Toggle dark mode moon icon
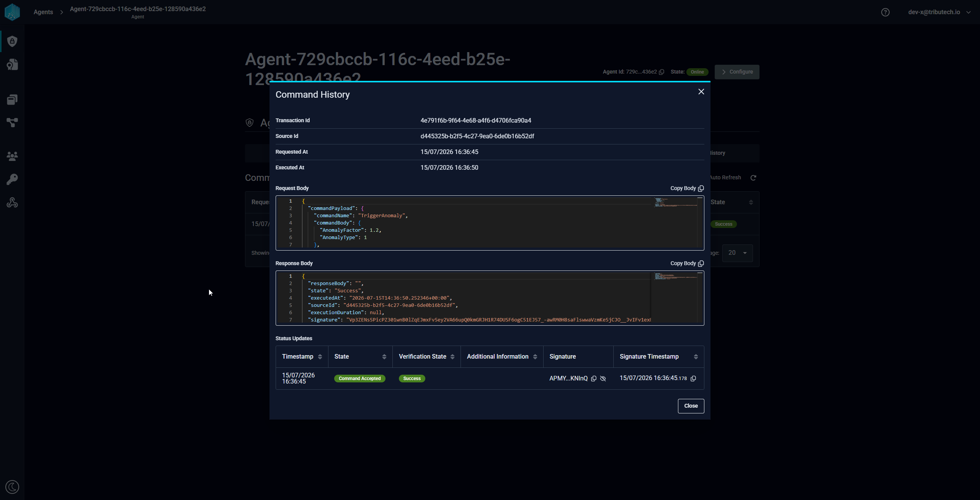This screenshot has width=980, height=500. coord(12,487)
